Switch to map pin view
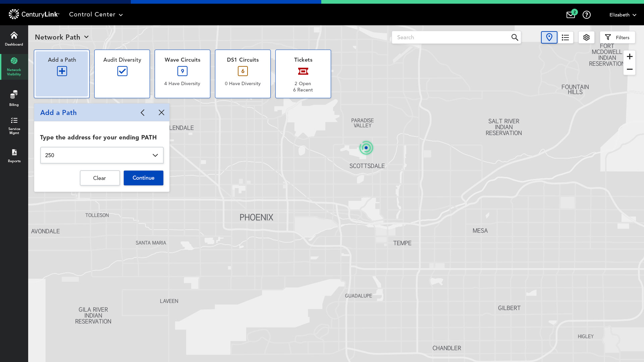The height and width of the screenshot is (362, 644). [549, 37]
